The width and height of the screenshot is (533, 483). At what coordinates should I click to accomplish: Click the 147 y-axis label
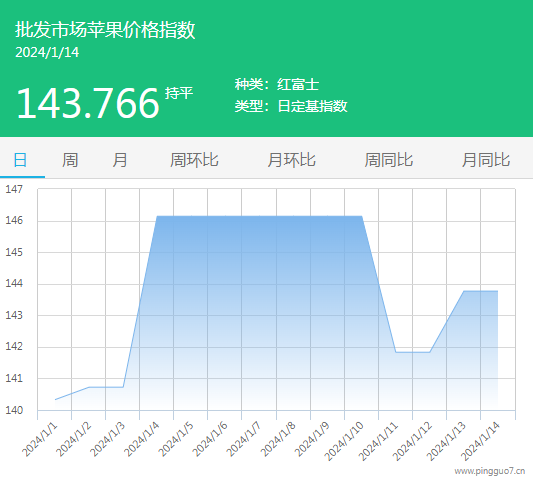point(14,189)
